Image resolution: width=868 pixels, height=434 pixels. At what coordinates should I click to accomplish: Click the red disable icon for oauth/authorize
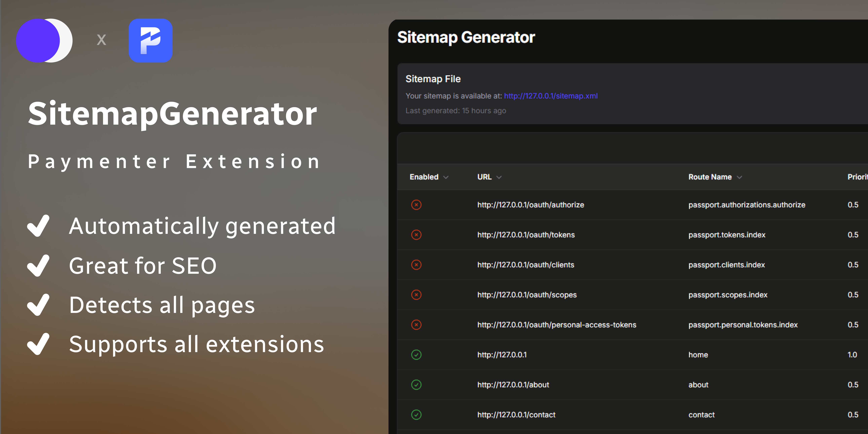[x=417, y=204]
